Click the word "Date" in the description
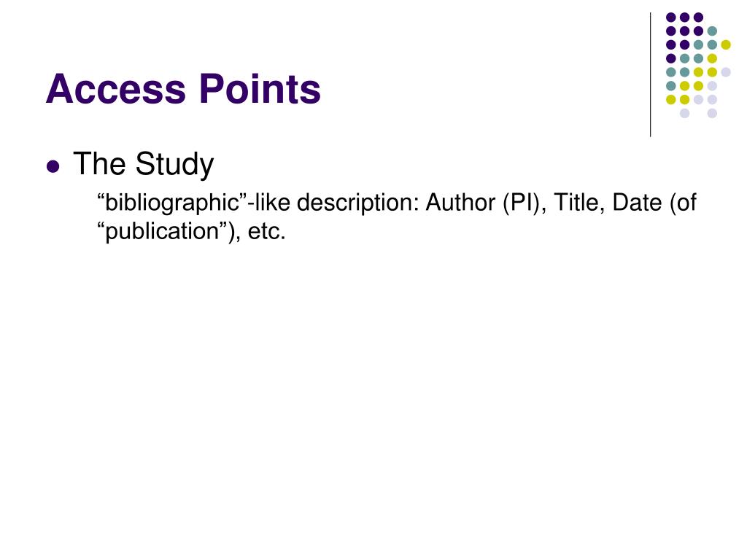This screenshot has width=747, height=560. pyautogui.click(x=637, y=203)
